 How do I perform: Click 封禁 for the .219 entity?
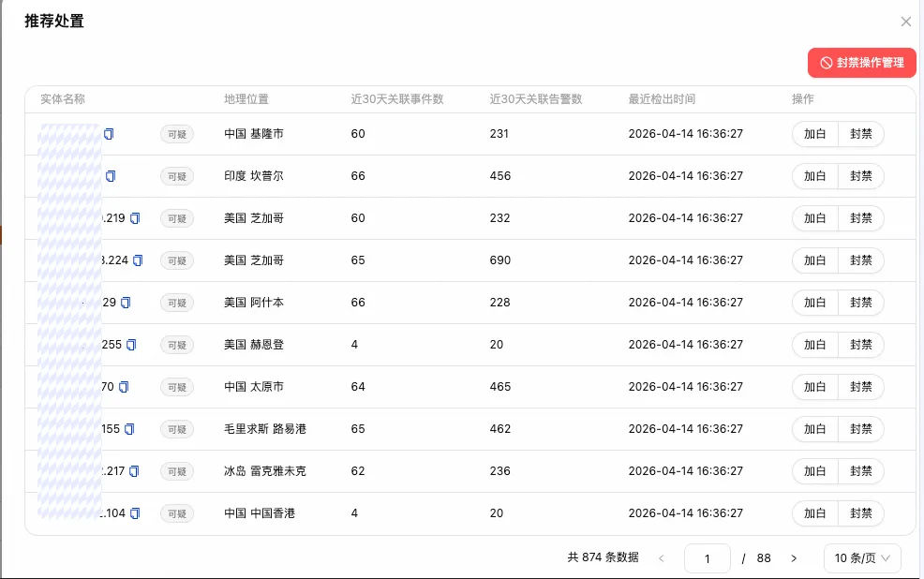pyautogui.click(x=861, y=218)
